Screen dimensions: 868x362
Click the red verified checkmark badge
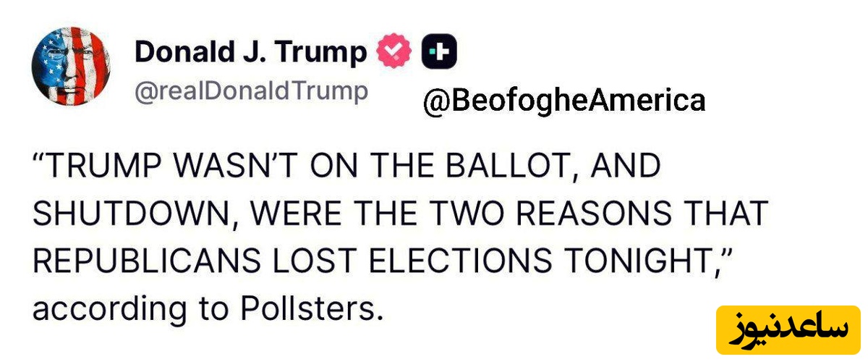394,52
